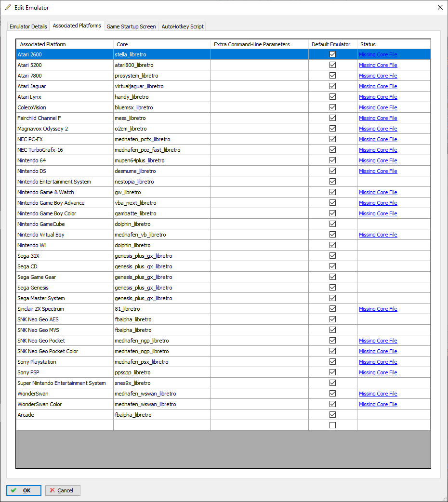Select the WonderSwan platform cell
The image size is (448, 502).
(65, 394)
